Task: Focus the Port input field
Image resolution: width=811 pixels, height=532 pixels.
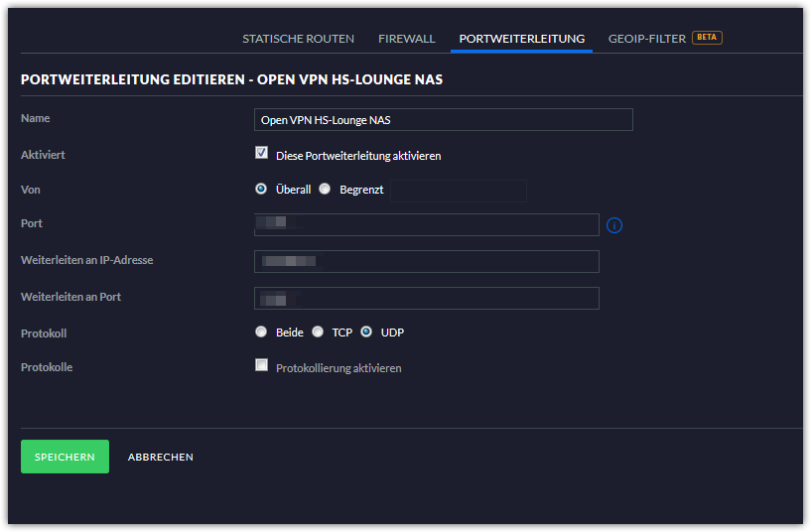Action: click(x=426, y=225)
